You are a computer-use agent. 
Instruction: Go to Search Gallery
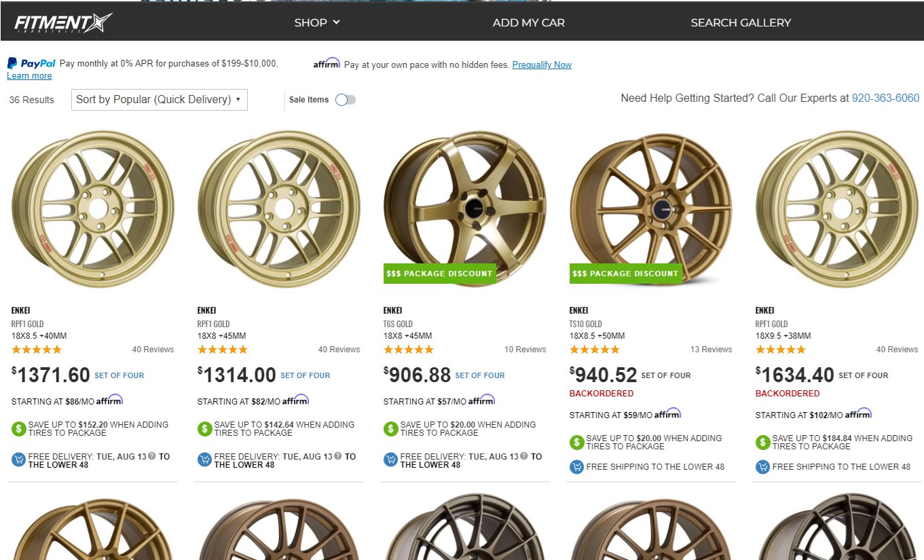pyautogui.click(x=741, y=22)
